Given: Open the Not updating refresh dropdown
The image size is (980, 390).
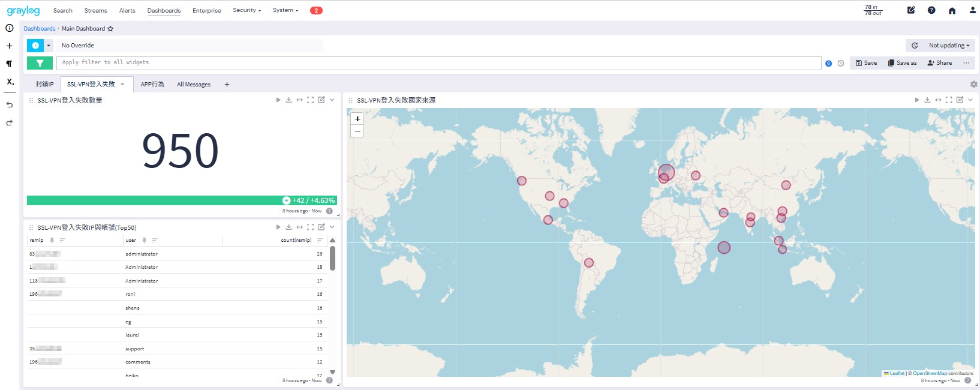Looking at the screenshot, I should [x=949, y=46].
